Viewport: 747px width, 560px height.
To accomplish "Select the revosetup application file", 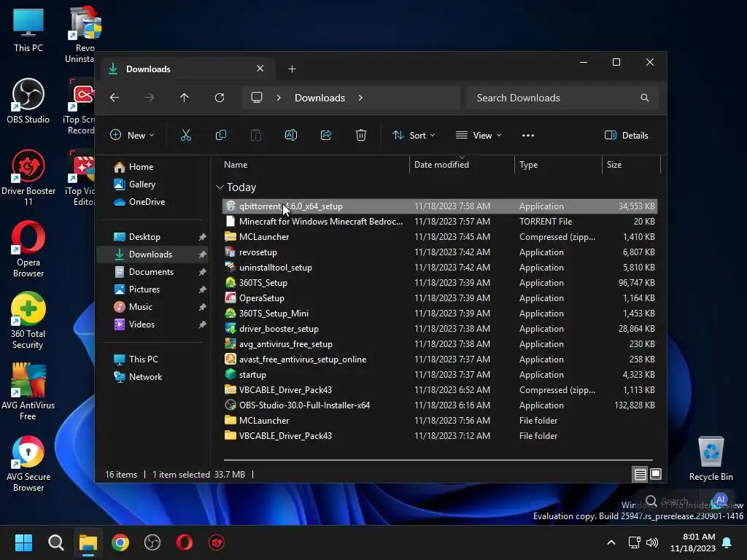I will coord(439,252).
